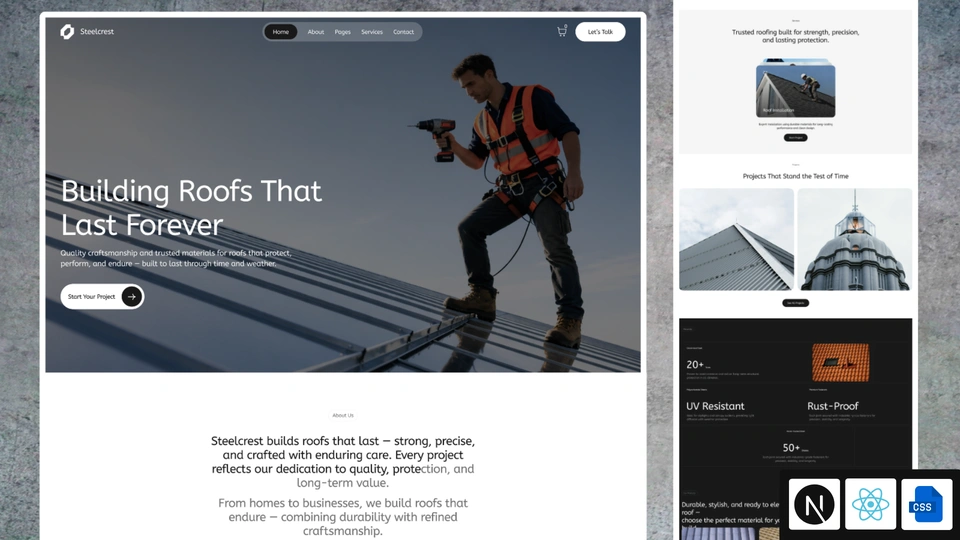This screenshot has height=540, width=960.
Task: Click the Let's Talk button
Action: [600, 32]
